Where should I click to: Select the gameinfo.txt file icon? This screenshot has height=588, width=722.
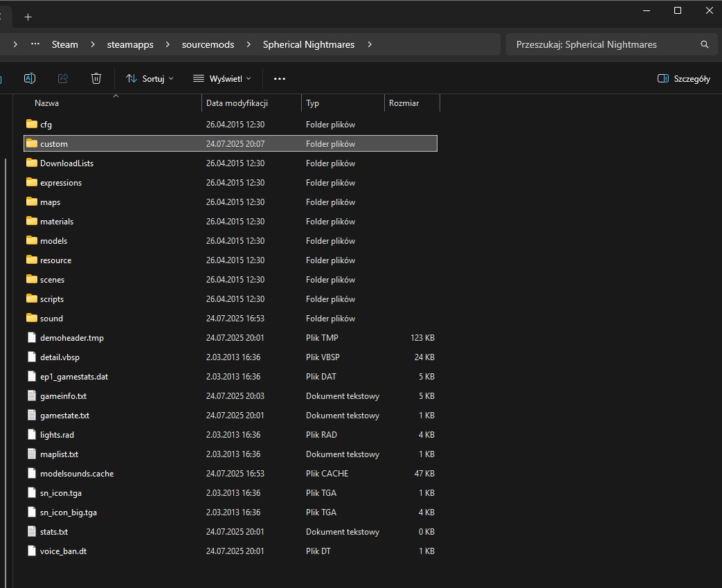coord(31,396)
